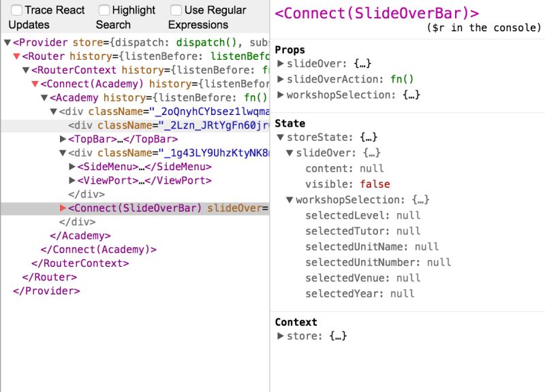Check the Highlight Search option

click(102, 10)
